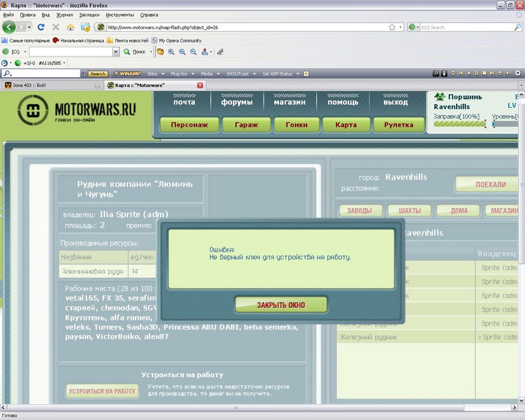
Task: Play track in Winamp toolbar
Action: [x=469, y=73]
